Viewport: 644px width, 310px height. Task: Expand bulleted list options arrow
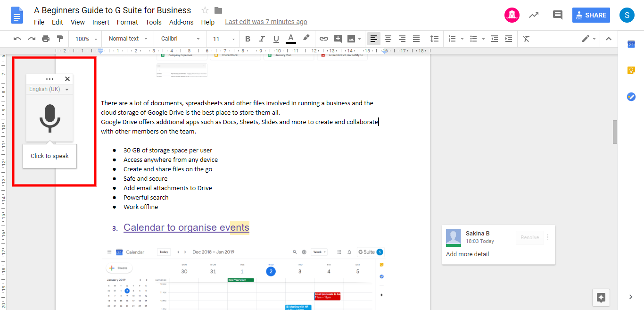tap(484, 39)
